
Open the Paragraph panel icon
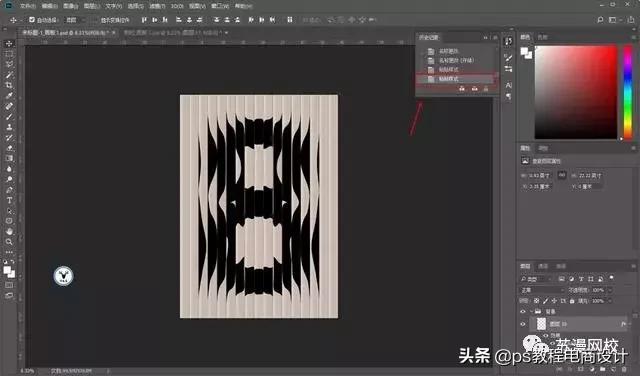point(508,96)
